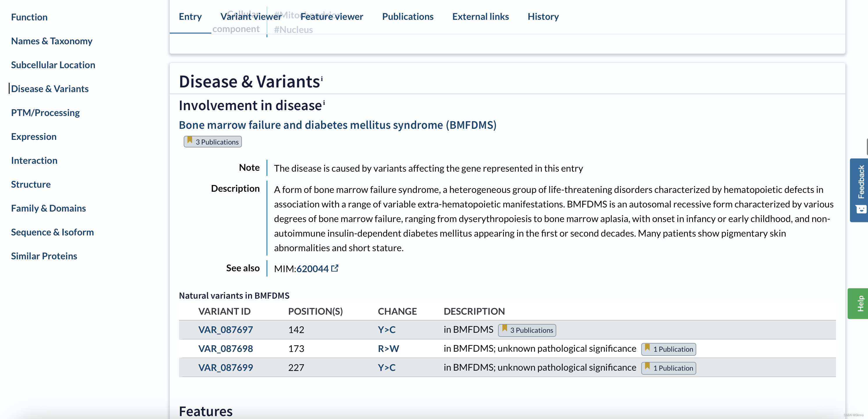Viewport: 868px width, 419px height.
Task: Open MIM 620044 link
Action: [312, 269]
